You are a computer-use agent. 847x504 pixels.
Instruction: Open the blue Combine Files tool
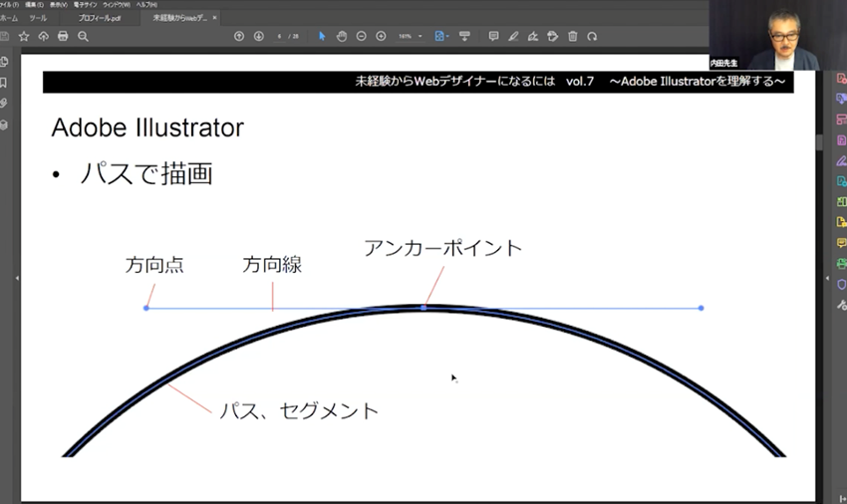tap(841, 99)
